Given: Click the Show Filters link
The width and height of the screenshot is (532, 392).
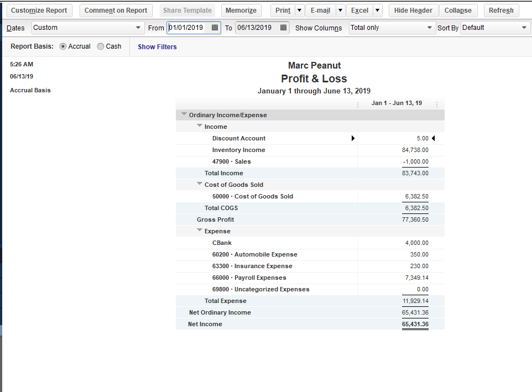Looking at the screenshot, I should (157, 47).
